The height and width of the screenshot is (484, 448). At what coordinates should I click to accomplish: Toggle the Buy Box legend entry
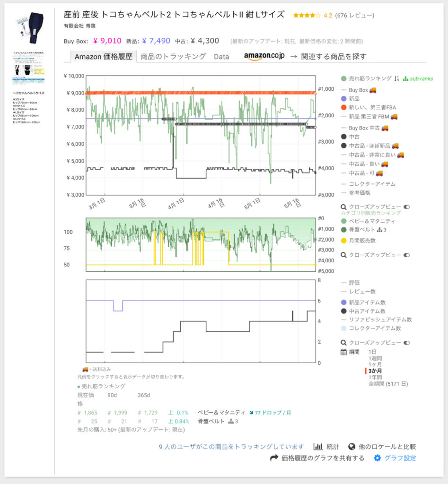point(359,90)
